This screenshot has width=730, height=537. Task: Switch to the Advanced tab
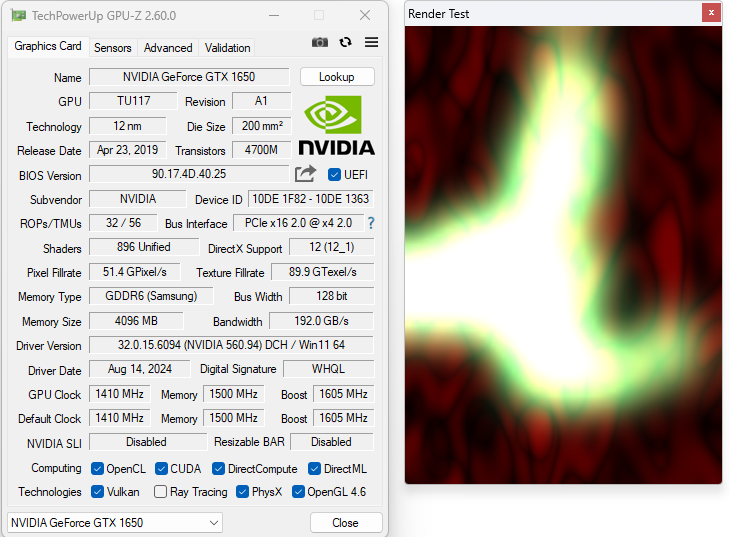168,48
